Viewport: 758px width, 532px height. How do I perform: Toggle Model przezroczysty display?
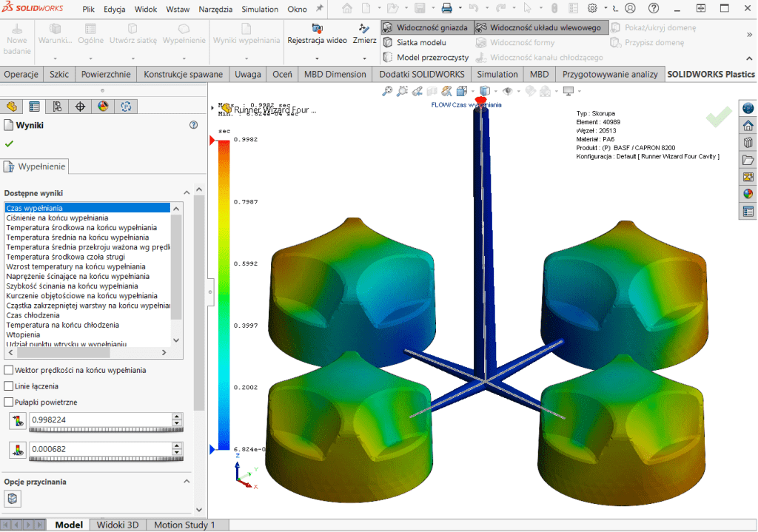click(x=426, y=58)
